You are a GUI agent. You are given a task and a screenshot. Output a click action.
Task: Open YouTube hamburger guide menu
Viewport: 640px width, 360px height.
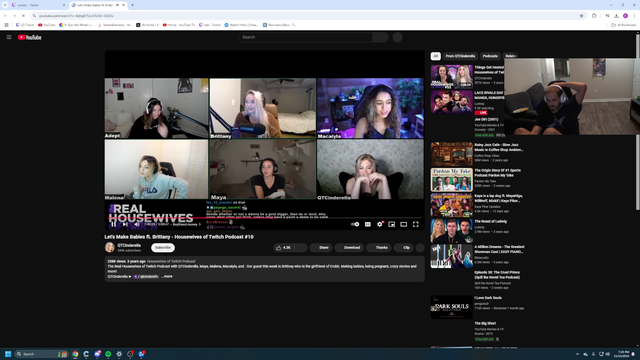9,37
